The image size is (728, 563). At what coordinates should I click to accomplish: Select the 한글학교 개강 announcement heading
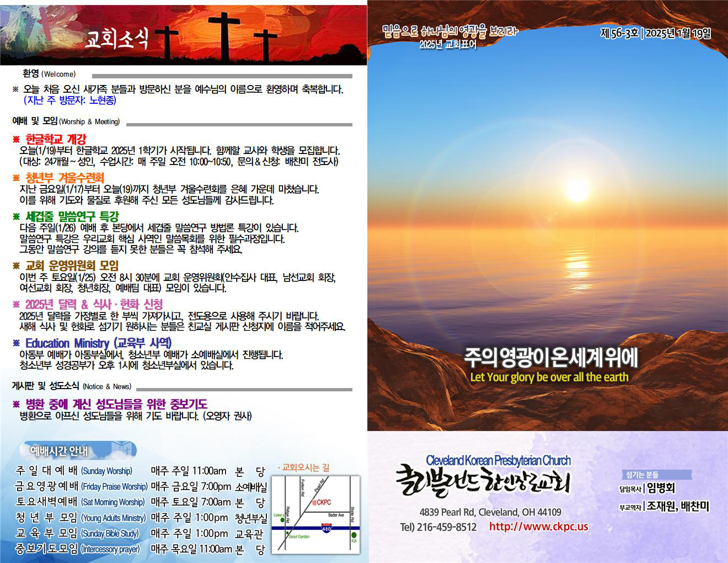[56, 139]
